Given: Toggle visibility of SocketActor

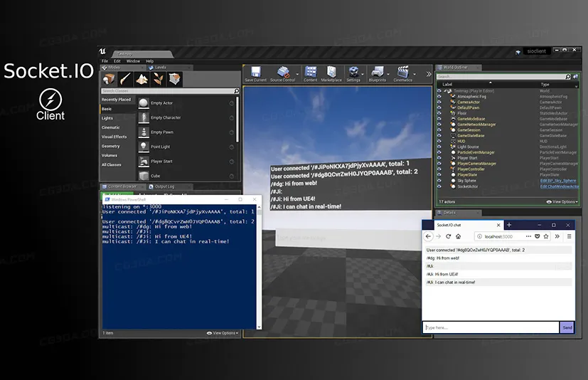Looking at the screenshot, I should click(439, 186).
